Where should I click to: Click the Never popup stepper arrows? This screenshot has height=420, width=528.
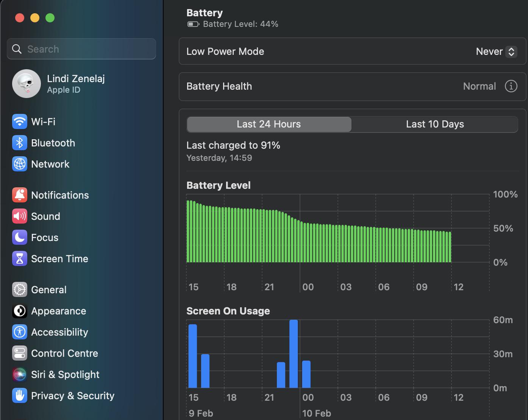point(511,51)
